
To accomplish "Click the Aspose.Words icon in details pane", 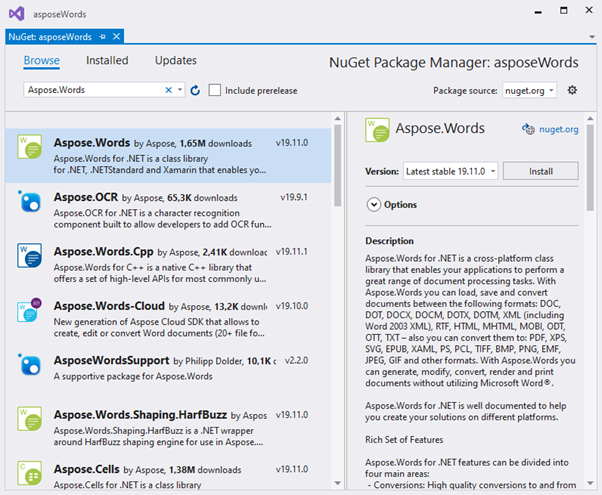I will pyautogui.click(x=377, y=130).
